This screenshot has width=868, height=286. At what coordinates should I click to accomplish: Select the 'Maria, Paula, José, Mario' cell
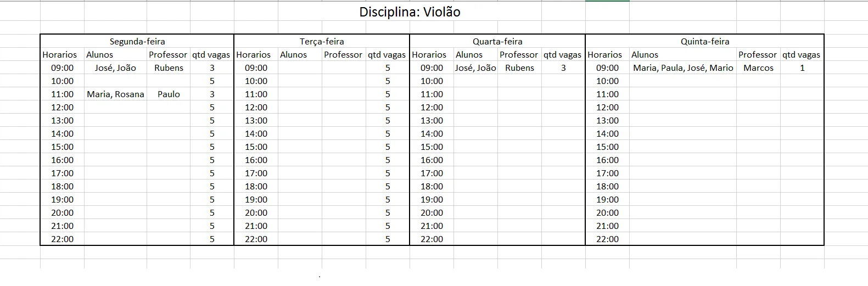coord(683,68)
